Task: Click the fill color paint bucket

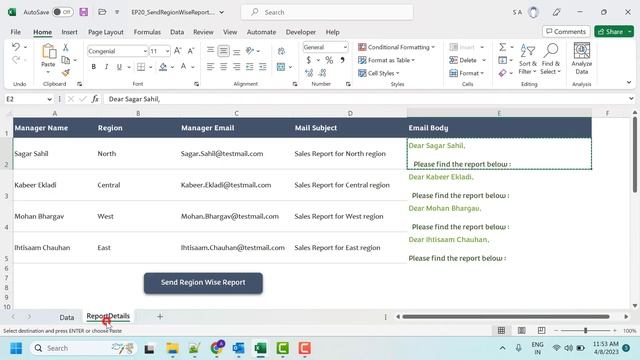Action: (x=163, y=67)
